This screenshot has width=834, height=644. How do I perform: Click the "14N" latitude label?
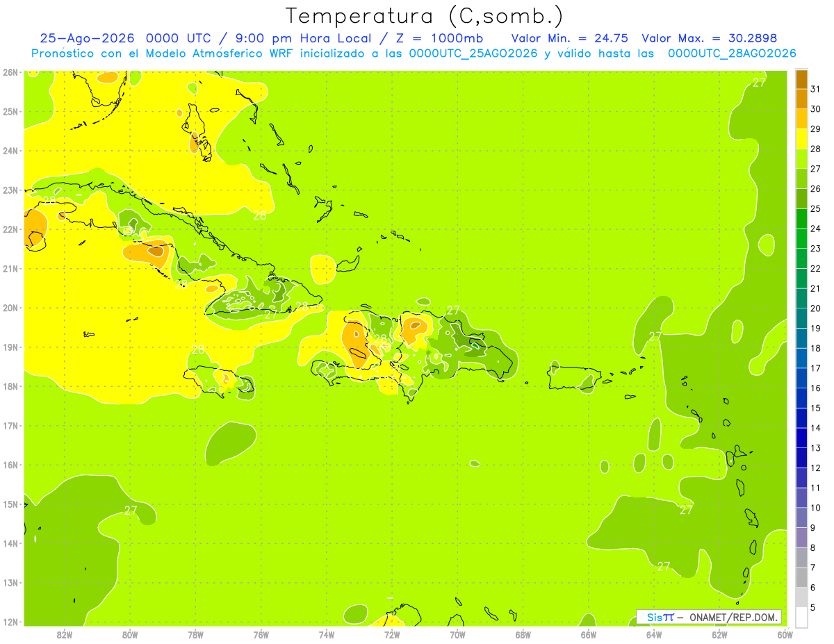pyautogui.click(x=10, y=543)
